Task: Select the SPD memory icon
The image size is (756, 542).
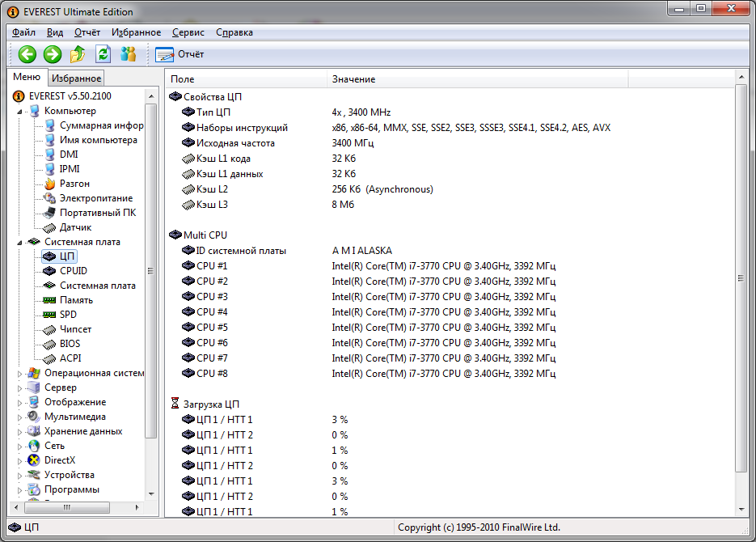Action: pos(49,315)
